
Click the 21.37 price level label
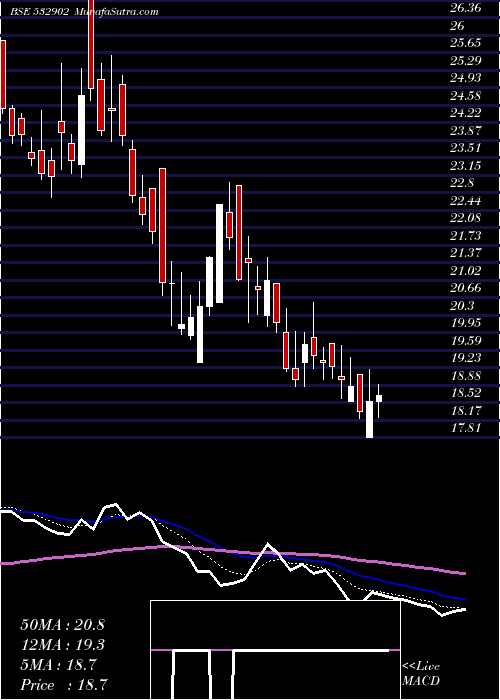click(466, 253)
